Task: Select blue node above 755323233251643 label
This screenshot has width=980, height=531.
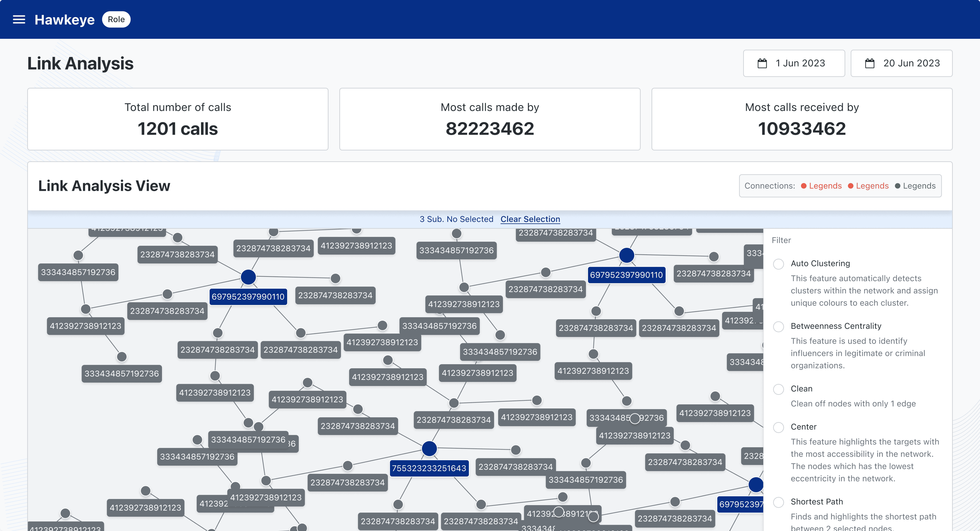Action: click(x=429, y=448)
